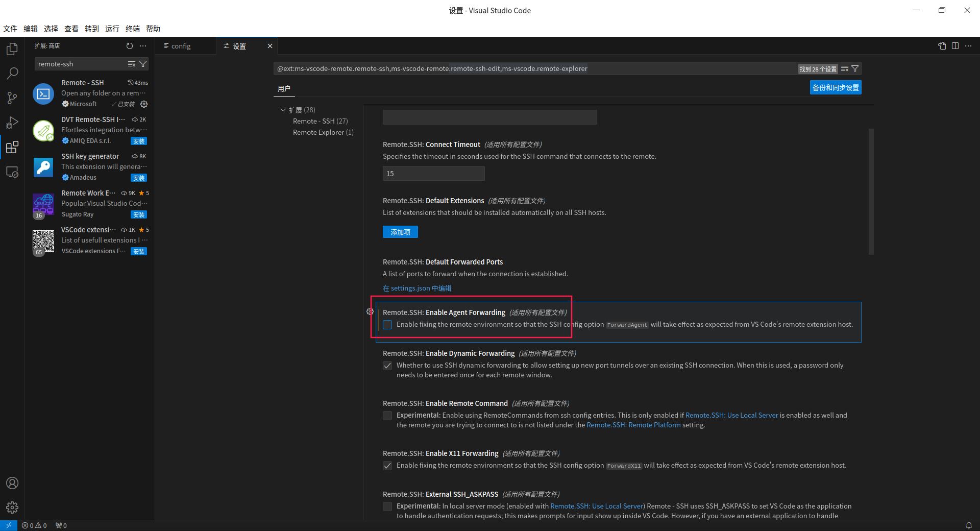The width and height of the screenshot is (980, 531).
Task: Click the empty text field above Connect Timeout
Action: click(x=489, y=117)
